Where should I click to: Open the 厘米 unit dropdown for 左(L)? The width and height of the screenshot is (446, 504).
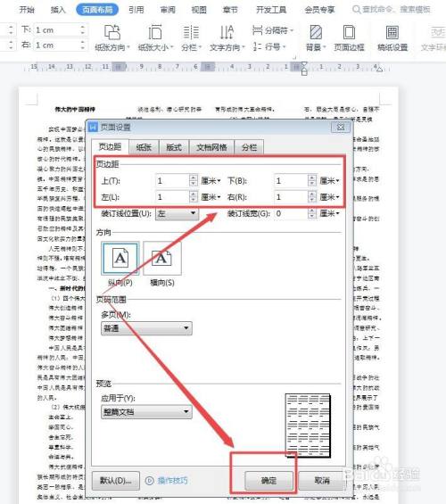click(211, 197)
